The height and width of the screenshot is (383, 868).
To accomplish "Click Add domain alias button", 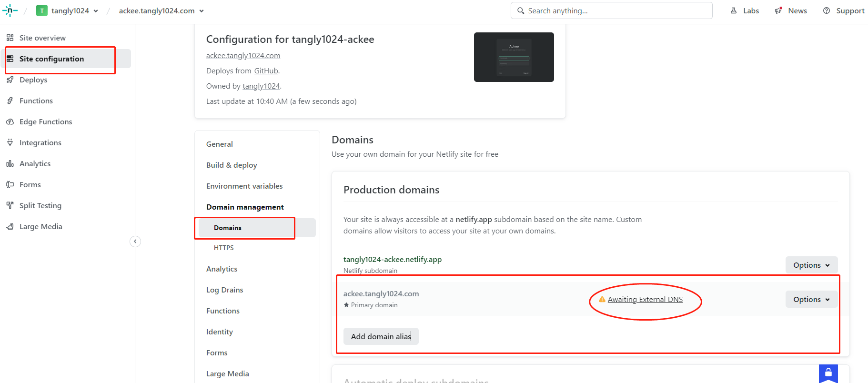I will [381, 336].
